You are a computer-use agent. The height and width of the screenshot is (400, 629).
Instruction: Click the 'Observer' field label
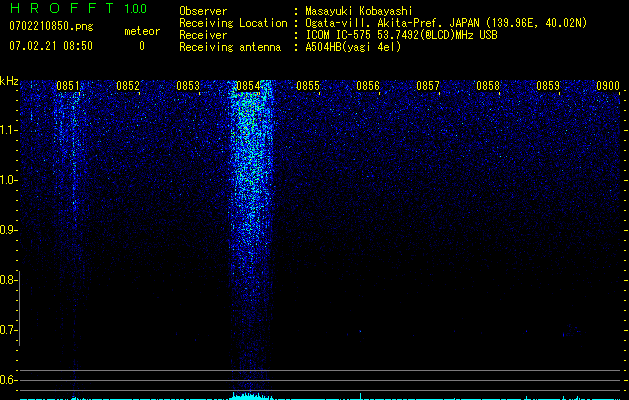tap(203, 11)
